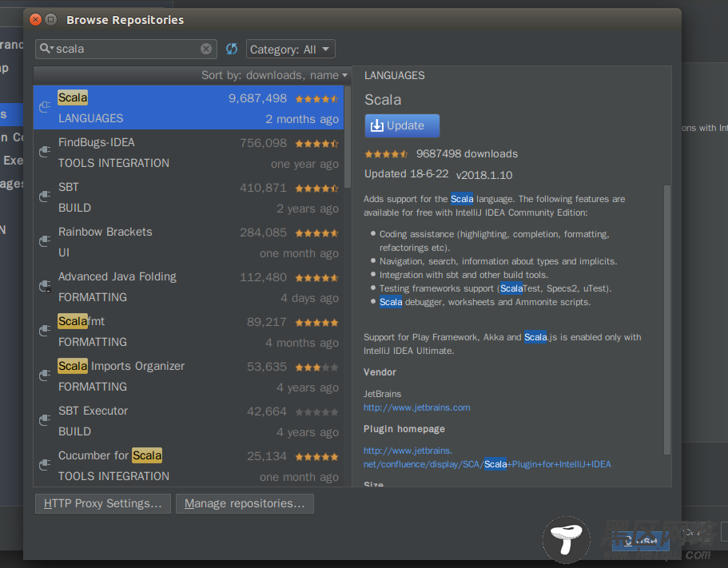Screen dimensions: 728x568
Task: Click the refresh repositories icon
Action: pos(232,49)
